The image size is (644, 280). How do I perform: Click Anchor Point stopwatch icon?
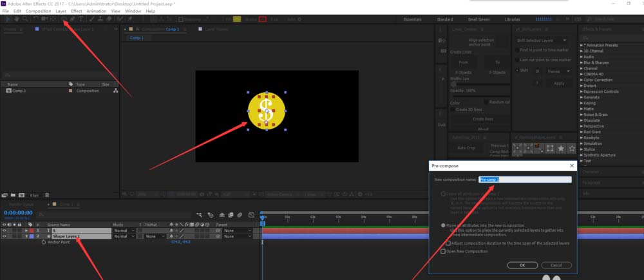44,242
